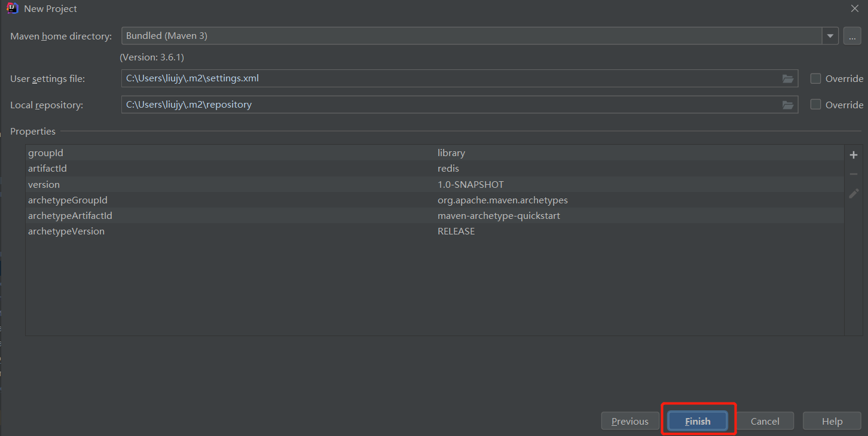Go back with the Previous button
This screenshot has width=868, height=436.
coord(629,421)
